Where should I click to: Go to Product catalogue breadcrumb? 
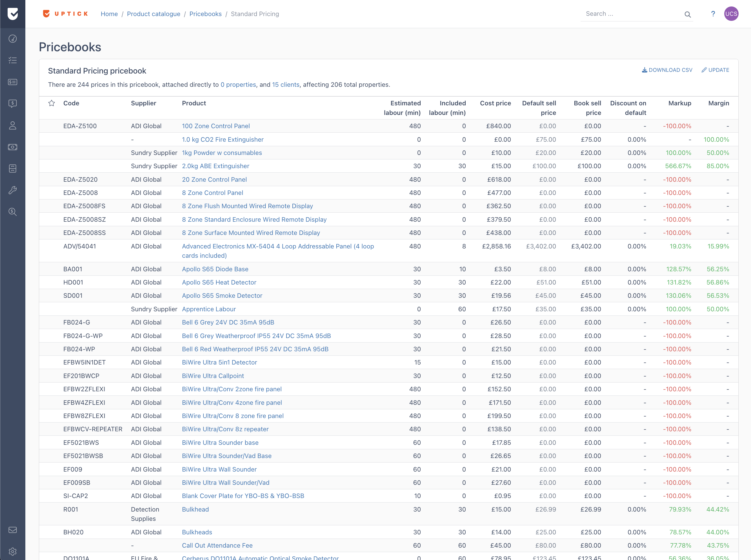pyautogui.click(x=154, y=14)
